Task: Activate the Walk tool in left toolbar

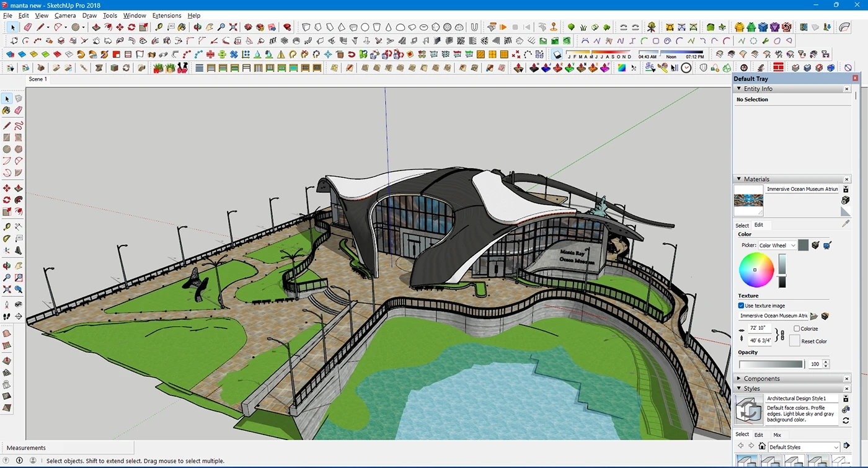Action: point(7,316)
